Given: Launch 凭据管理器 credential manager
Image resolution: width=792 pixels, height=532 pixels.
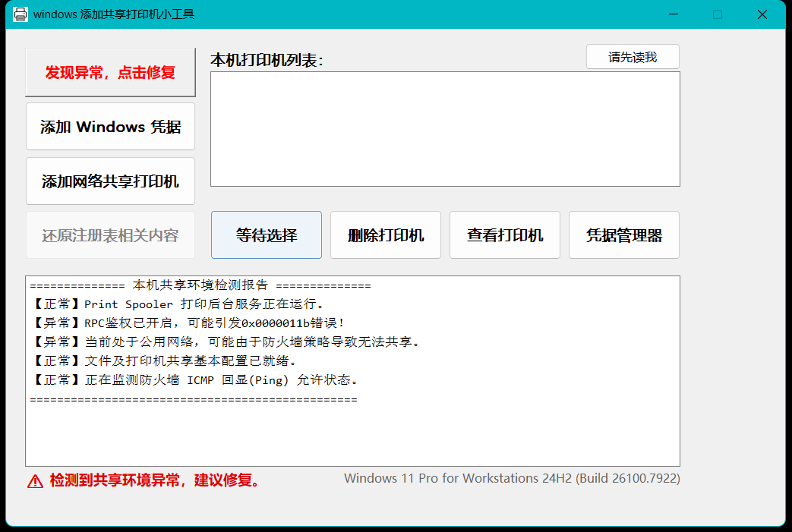Looking at the screenshot, I should [623, 235].
